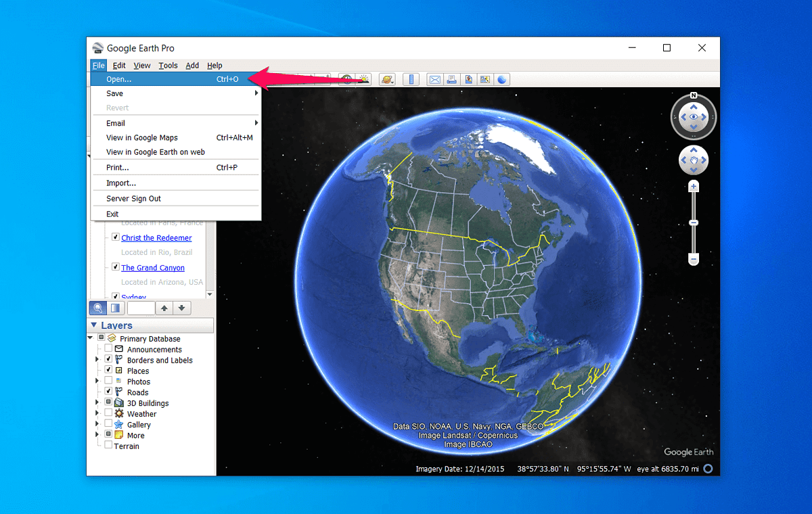
Task: Click the Places panel scrollbar down arrow
Action: point(210,294)
